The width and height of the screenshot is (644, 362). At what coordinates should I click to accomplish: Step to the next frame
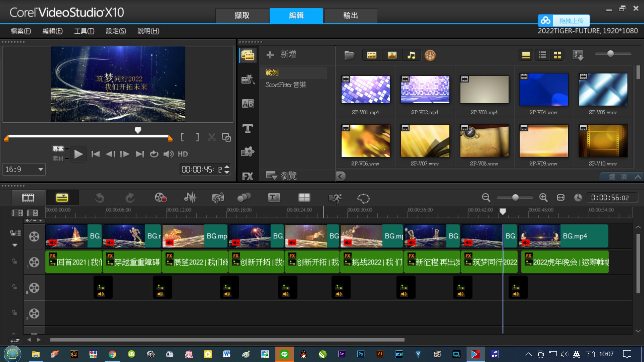click(125, 154)
